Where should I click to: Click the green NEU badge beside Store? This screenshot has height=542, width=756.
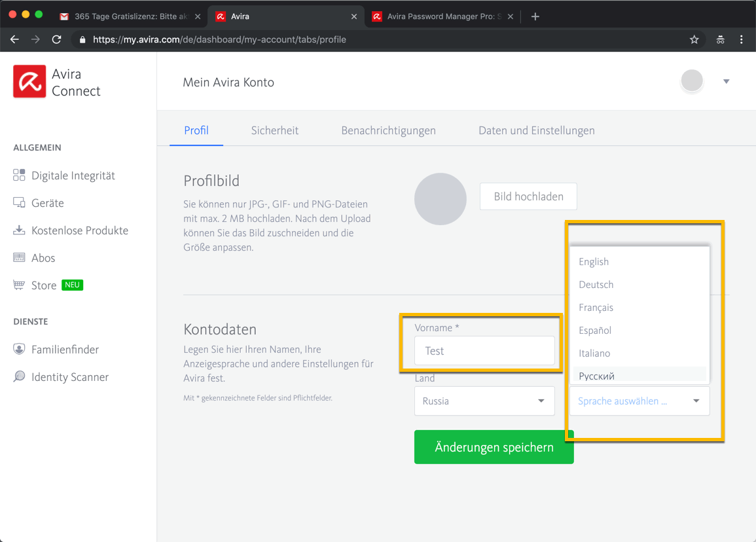72,285
